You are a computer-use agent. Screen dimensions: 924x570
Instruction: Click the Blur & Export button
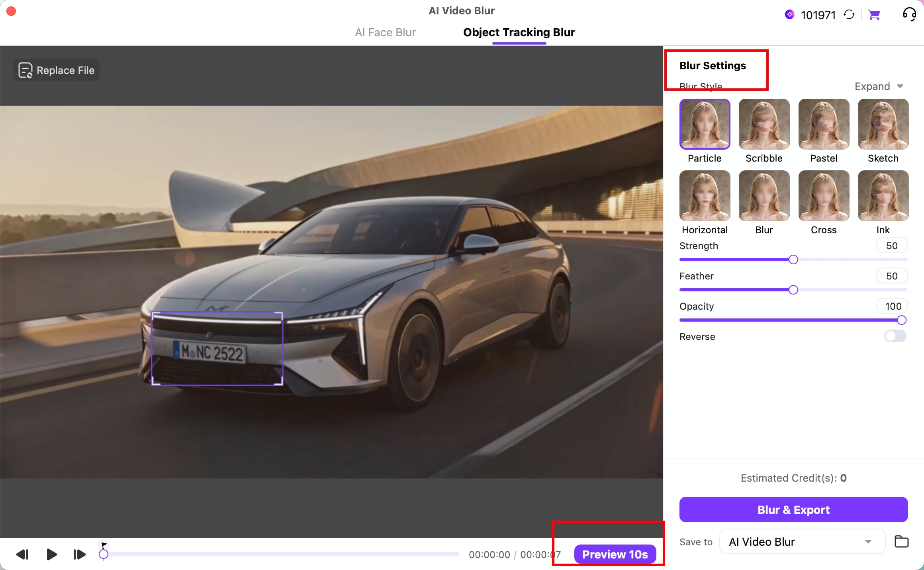tap(793, 509)
